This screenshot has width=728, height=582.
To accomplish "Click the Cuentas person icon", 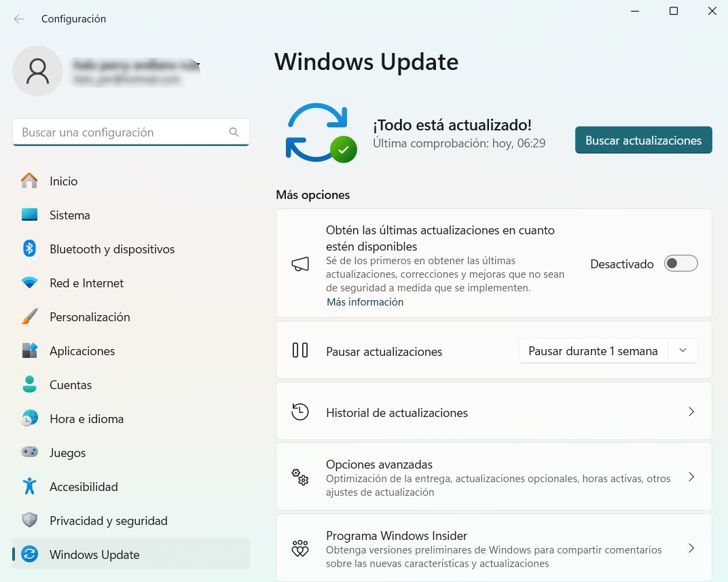I will [29, 384].
